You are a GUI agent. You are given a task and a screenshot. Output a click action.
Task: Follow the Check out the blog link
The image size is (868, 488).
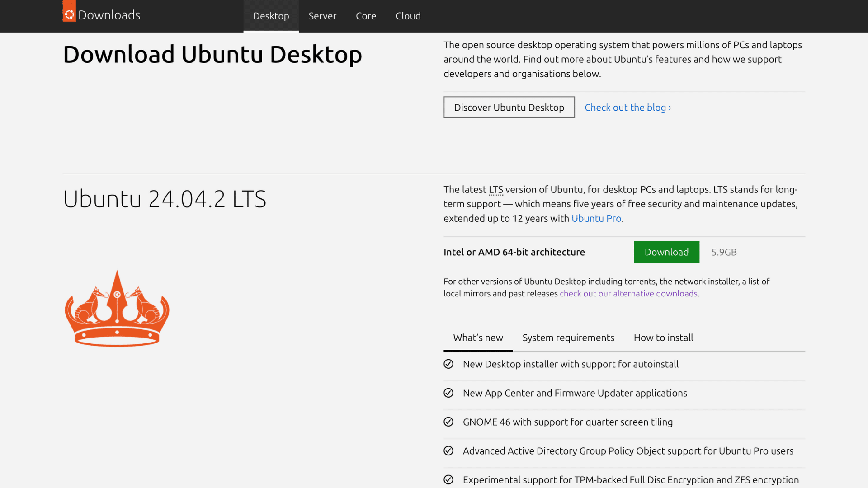tap(628, 108)
